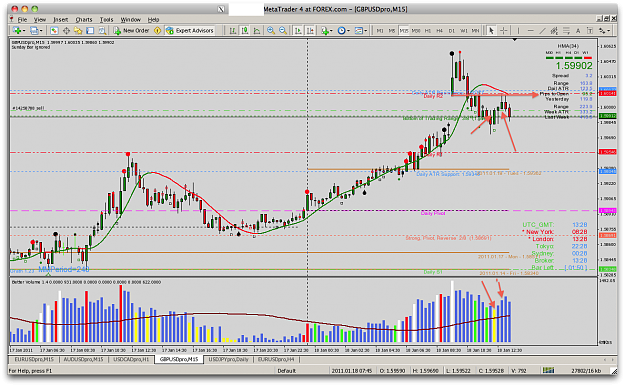Select the Cursor arrow tool
Screen dimensions: 625x386
(491, 31)
